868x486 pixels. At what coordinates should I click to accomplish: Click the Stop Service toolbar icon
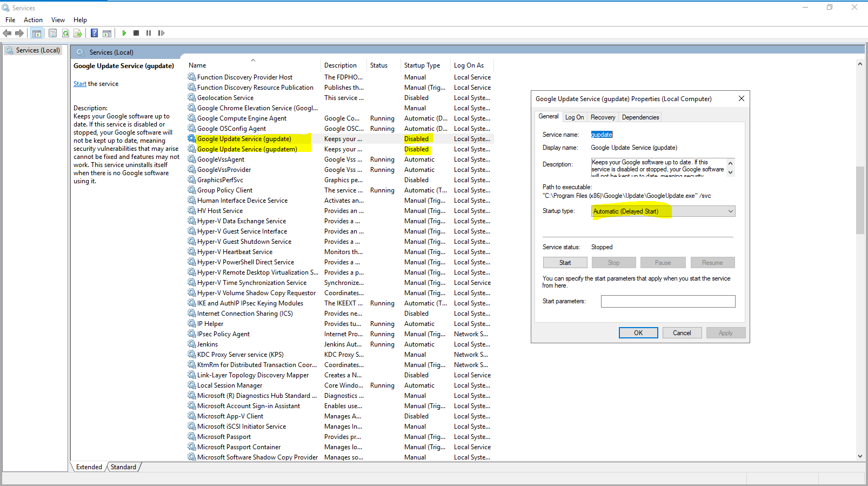(136, 33)
